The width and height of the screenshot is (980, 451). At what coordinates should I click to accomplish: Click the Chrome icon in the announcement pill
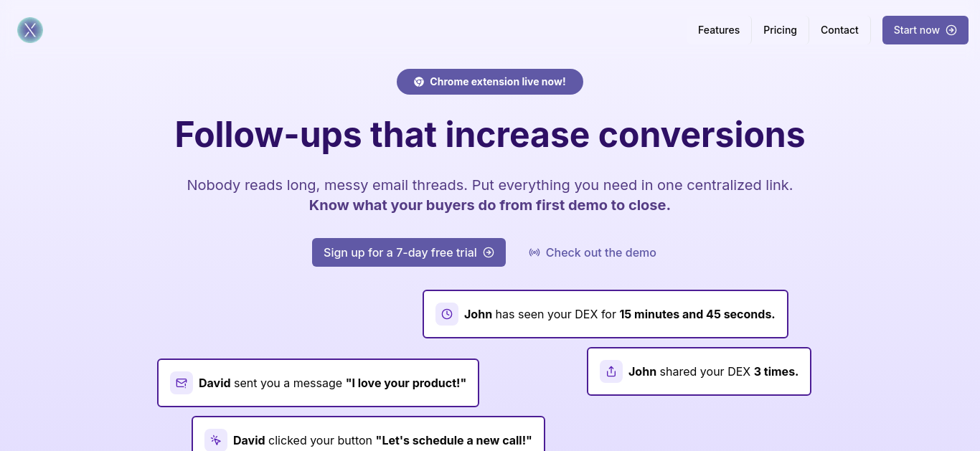click(419, 82)
